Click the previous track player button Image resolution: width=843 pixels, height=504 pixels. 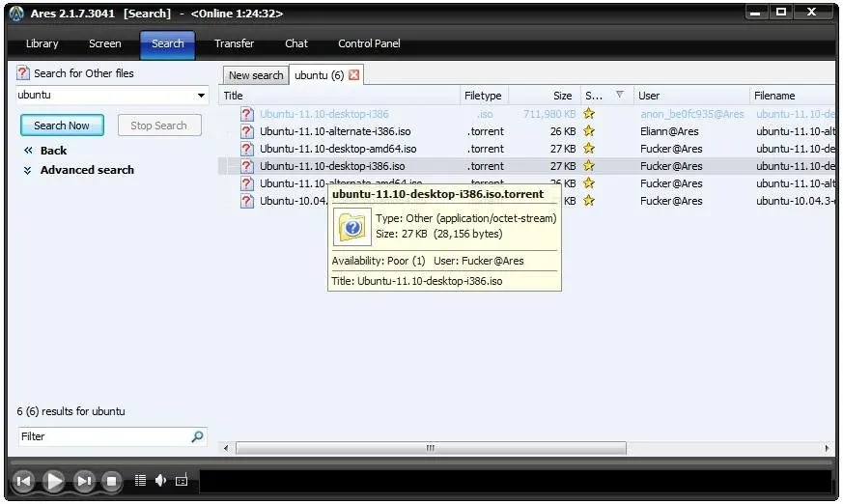[x=23, y=481]
